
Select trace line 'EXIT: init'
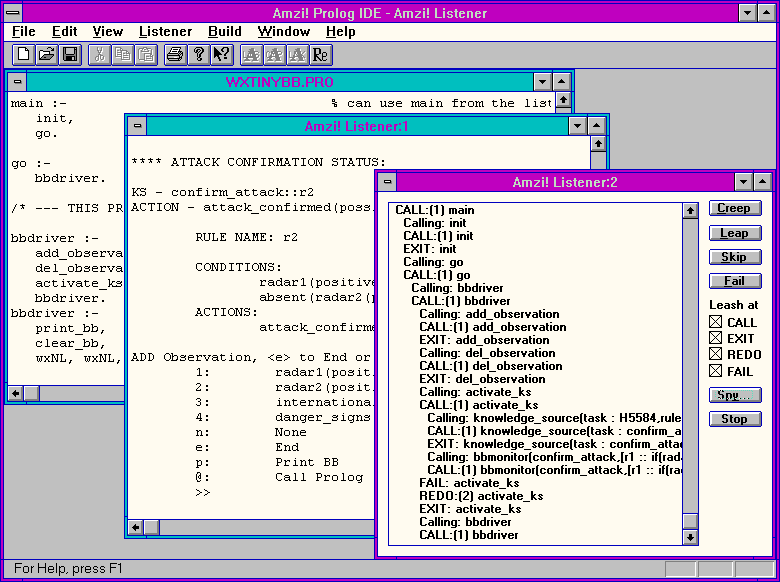coord(430,249)
